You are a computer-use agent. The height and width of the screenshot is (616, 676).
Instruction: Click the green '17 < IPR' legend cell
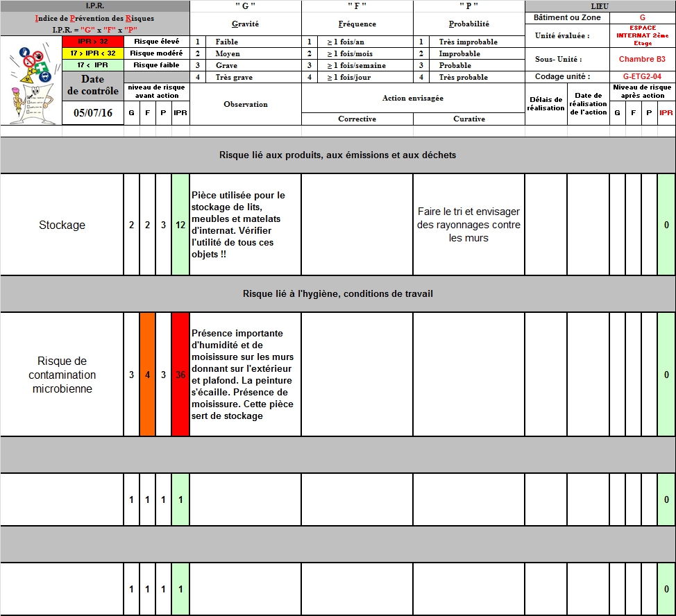(x=92, y=65)
